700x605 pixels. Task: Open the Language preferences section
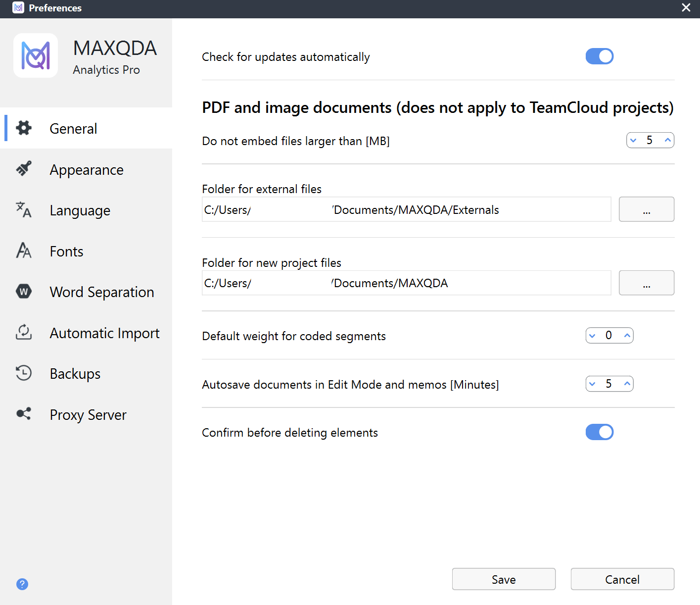coord(80,210)
